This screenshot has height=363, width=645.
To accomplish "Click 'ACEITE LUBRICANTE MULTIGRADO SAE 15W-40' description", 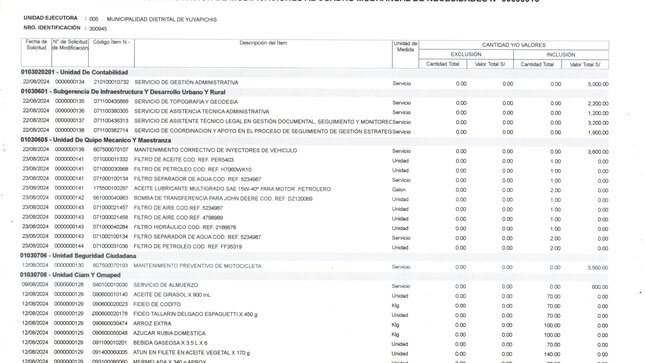I will pyautogui.click(x=232, y=189).
